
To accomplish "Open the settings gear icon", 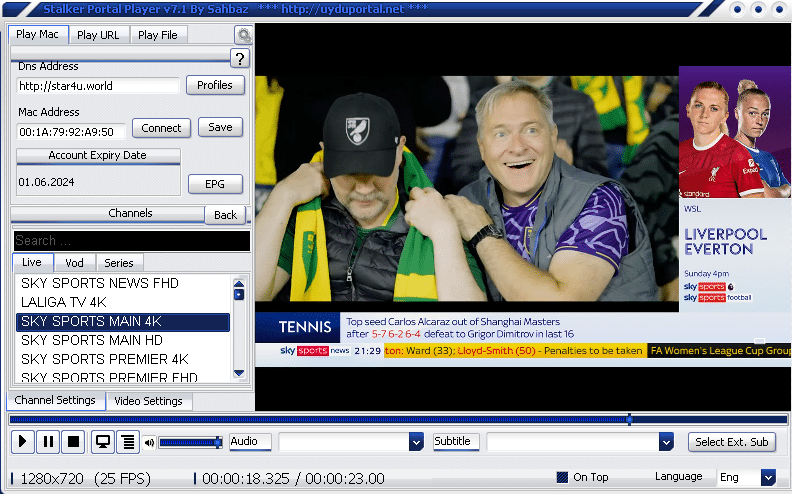I will (x=243, y=35).
